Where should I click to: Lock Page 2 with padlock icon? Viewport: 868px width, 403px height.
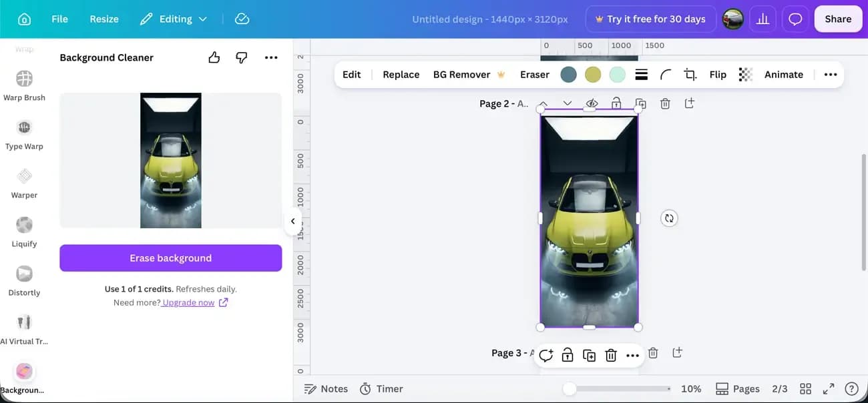pos(616,103)
